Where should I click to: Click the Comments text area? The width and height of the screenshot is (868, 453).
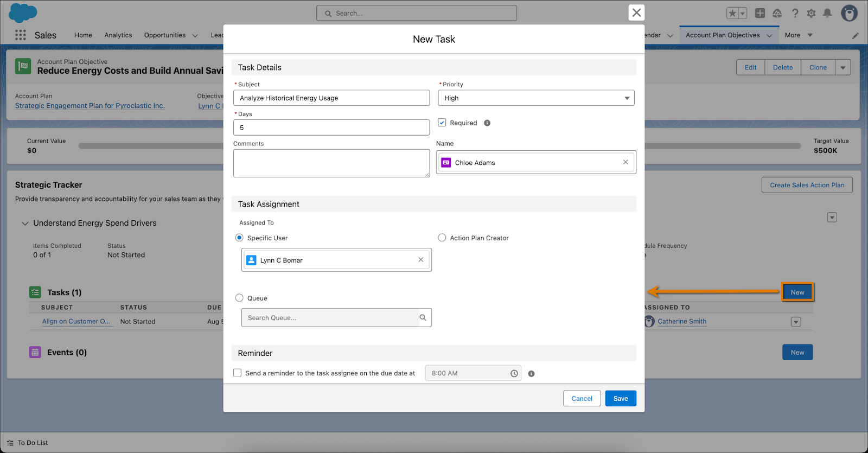tap(331, 163)
